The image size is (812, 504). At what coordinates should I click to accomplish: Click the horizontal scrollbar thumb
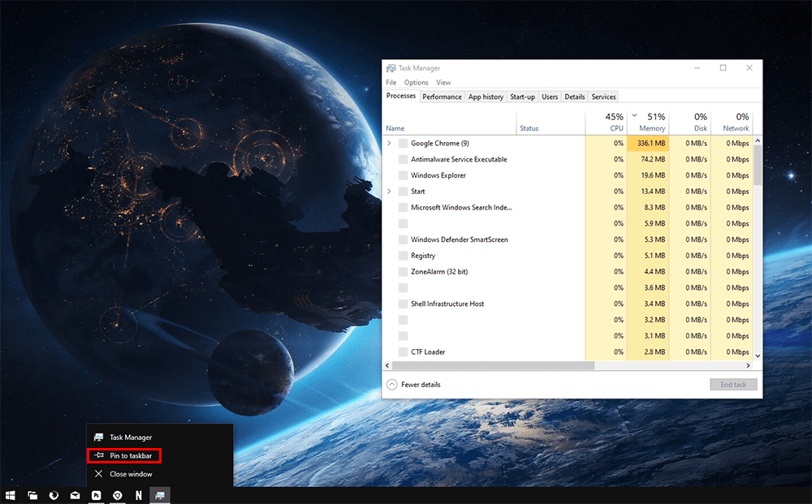tap(494, 365)
